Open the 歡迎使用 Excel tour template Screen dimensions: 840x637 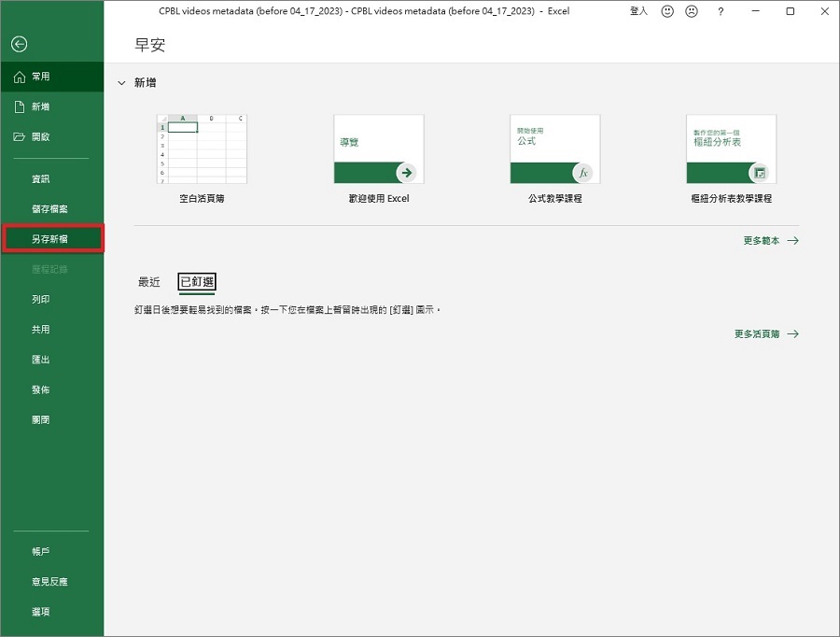tap(378, 149)
